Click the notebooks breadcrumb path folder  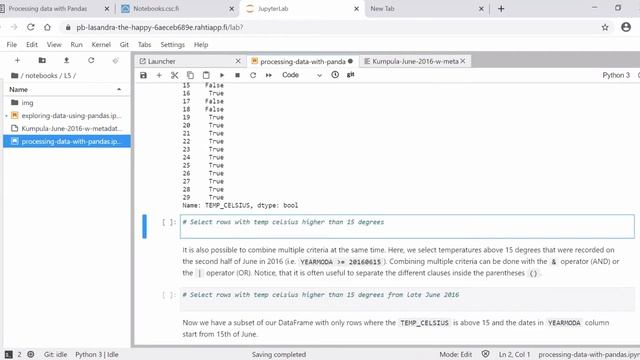(x=41, y=76)
